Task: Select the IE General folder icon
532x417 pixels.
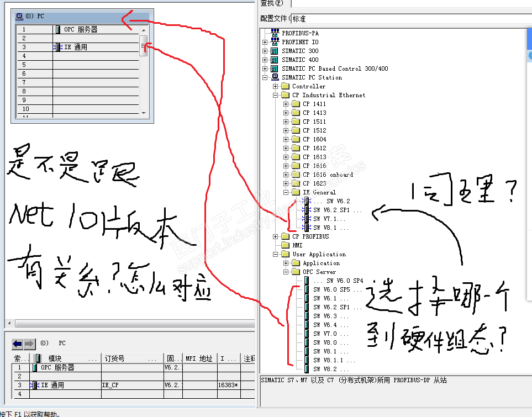Action: tap(296, 192)
